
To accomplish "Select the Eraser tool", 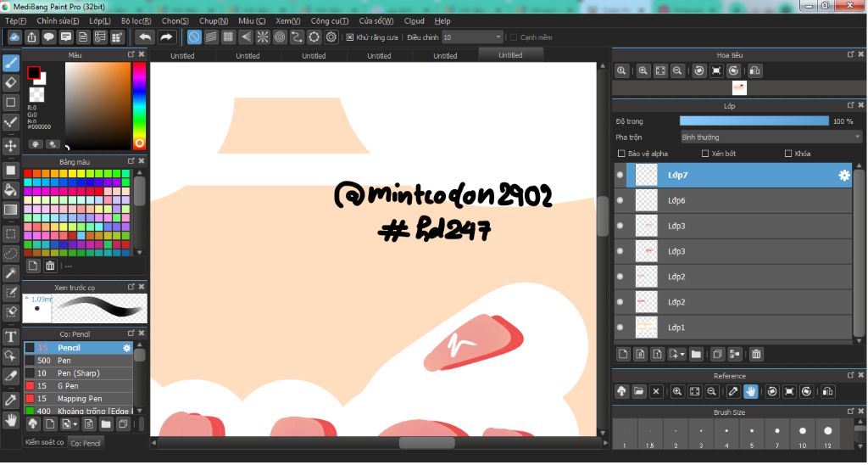I will (10, 82).
